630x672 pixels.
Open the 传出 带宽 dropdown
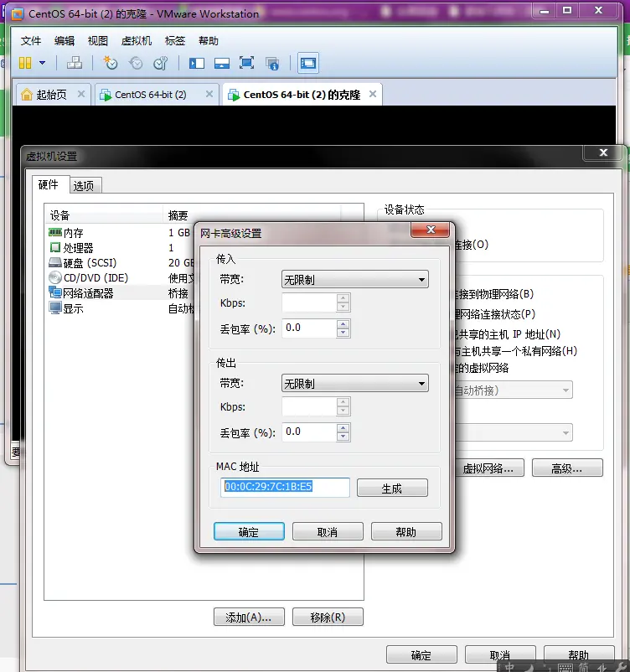click(x=355, y=383)
